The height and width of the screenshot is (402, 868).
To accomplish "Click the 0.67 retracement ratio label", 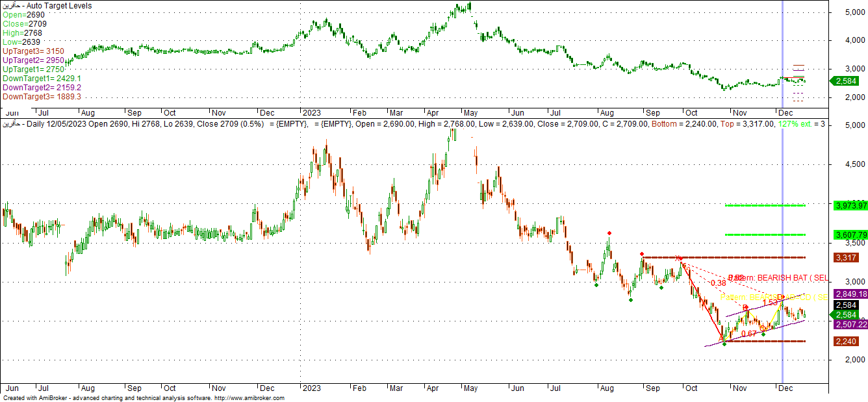I will [748, 334].
